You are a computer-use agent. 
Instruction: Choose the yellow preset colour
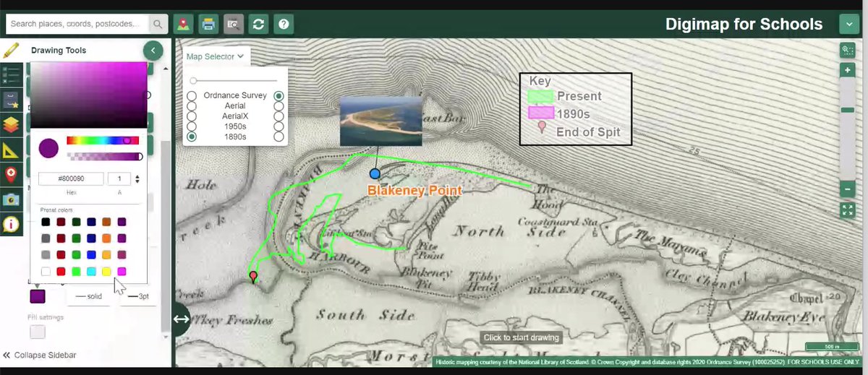pyautogui.click(x=106, y=272)
